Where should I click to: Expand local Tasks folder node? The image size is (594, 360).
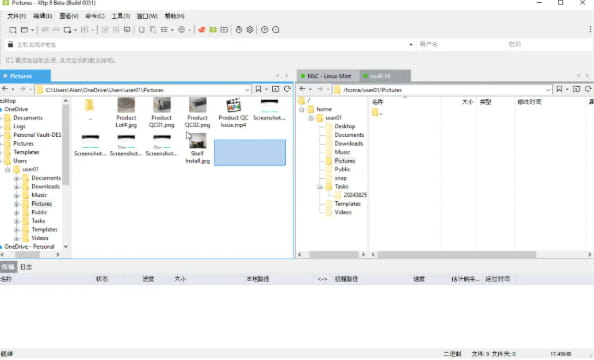point(16,221)
